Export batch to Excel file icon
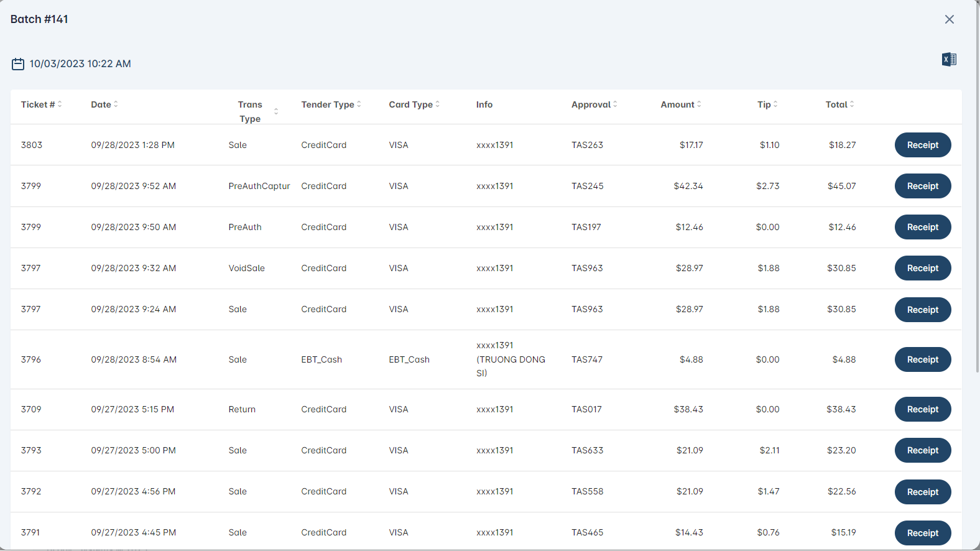Screen dimensions: 980x551 (x=949, y=60)
